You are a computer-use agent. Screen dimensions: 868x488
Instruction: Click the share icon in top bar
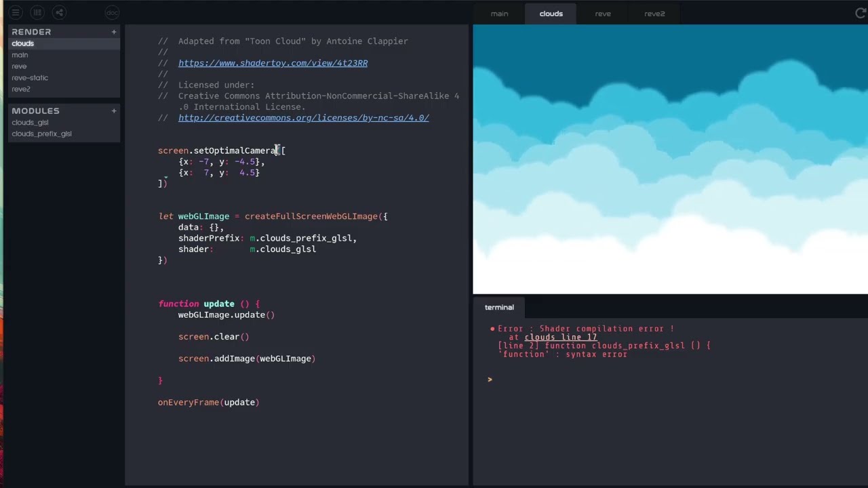[59, 12]
